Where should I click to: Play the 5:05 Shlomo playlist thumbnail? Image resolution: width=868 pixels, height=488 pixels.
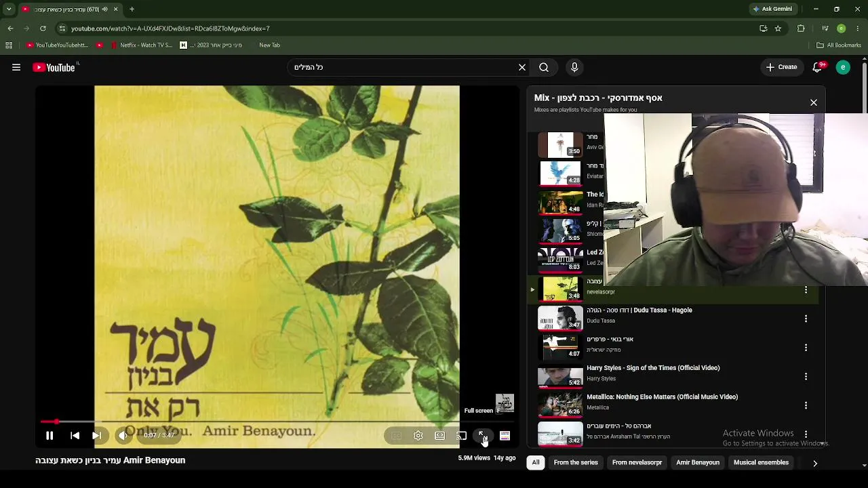pyautogui.click(x=560, y=231)
